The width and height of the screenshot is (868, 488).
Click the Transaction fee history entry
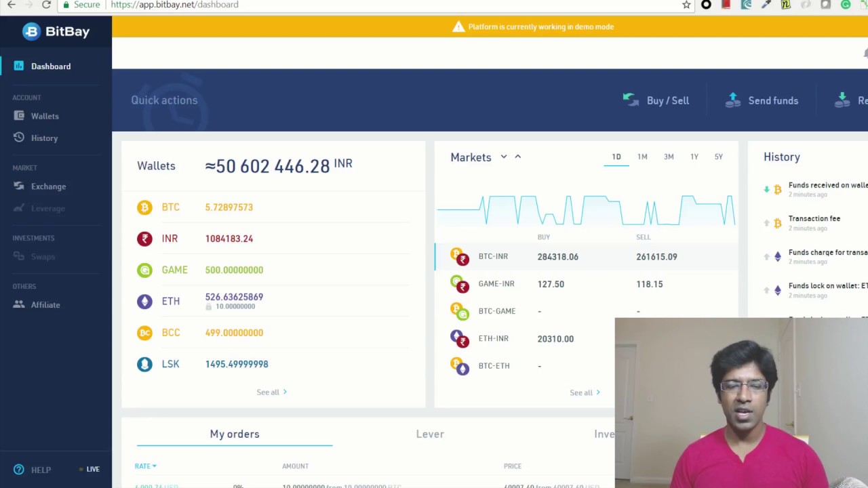814,218
